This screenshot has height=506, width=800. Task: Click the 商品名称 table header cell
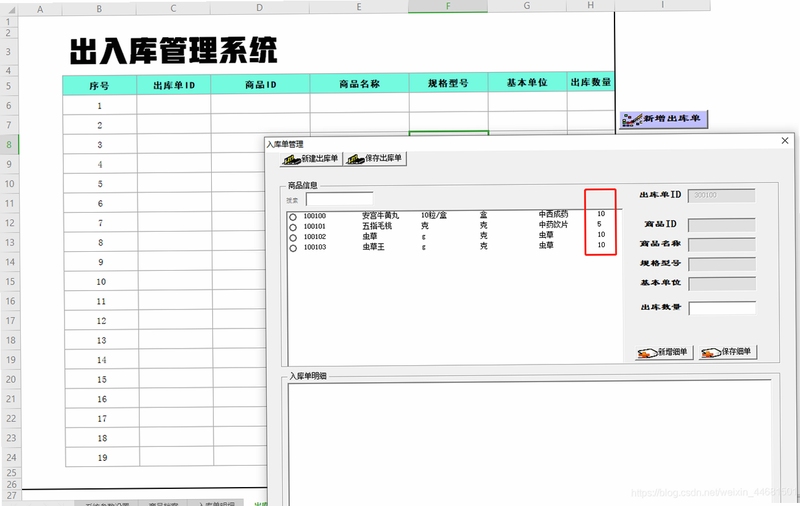(359, 84)
